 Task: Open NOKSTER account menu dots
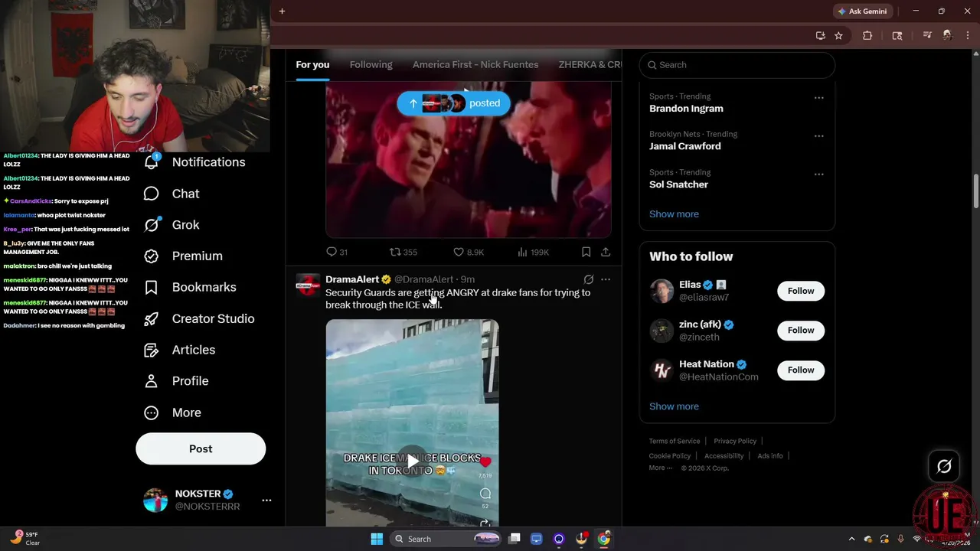click(266, 500)
